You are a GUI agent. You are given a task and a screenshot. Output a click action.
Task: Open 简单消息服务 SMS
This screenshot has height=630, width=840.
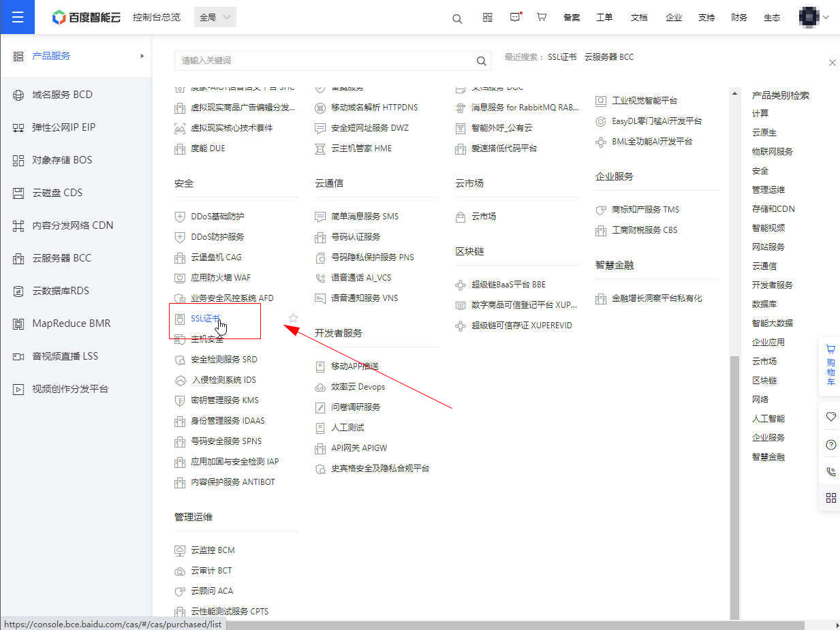point(364,217)
